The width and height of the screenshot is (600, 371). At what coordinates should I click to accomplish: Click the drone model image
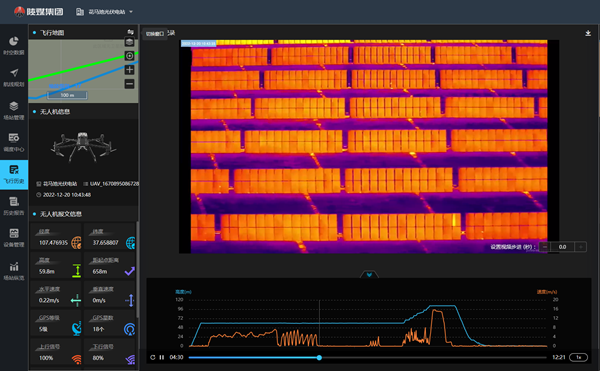[84, 147]
